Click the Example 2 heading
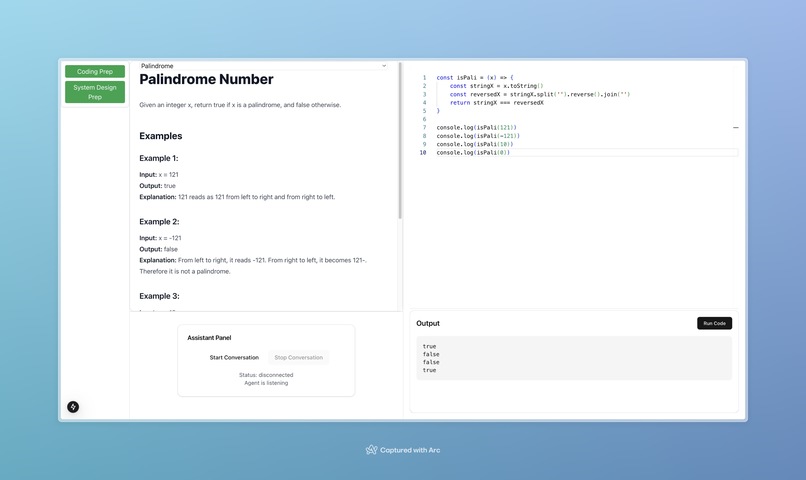This screenshot has width=806, height=480. 159,221
